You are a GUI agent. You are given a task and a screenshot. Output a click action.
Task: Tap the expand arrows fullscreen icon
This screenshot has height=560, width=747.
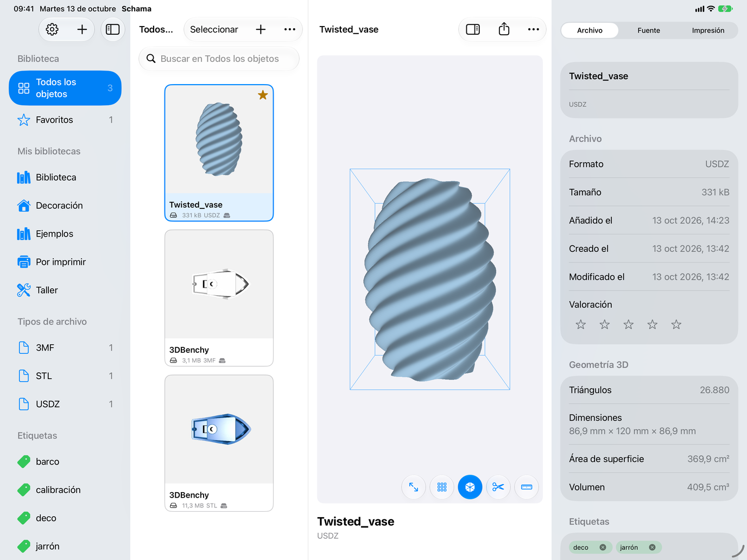[x=414, y=487]
